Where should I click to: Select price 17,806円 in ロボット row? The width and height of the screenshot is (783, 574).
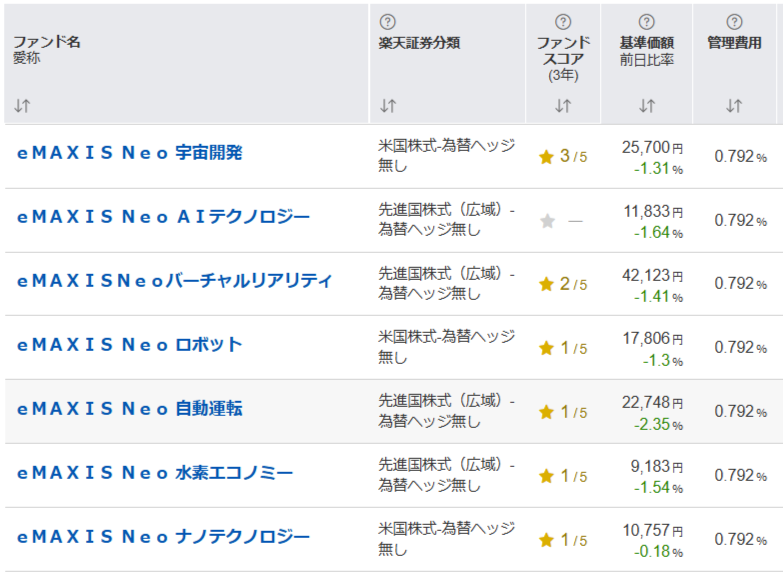pos(652,339)
